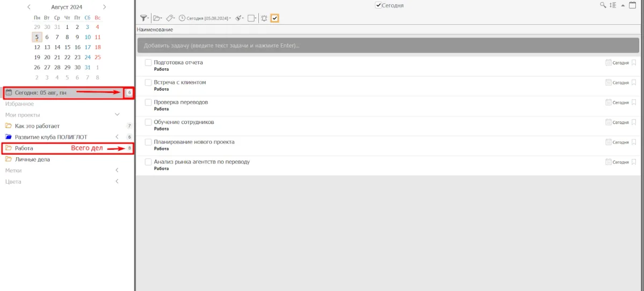Go to next month in calendar
Image resolution: width=644 pixels, height=291 pixels.
pyautogui.click(x=104, y=7)
